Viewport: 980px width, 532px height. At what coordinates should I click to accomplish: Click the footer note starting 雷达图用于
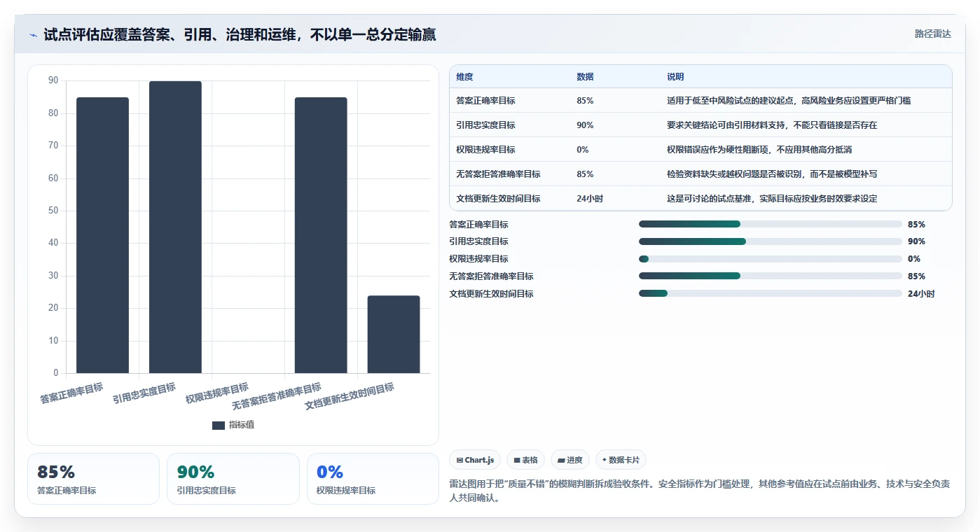click(x=700, y=491)
